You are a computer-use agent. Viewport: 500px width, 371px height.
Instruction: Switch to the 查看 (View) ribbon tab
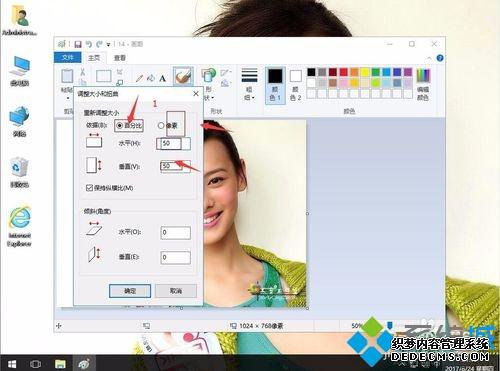coord(120,58)
